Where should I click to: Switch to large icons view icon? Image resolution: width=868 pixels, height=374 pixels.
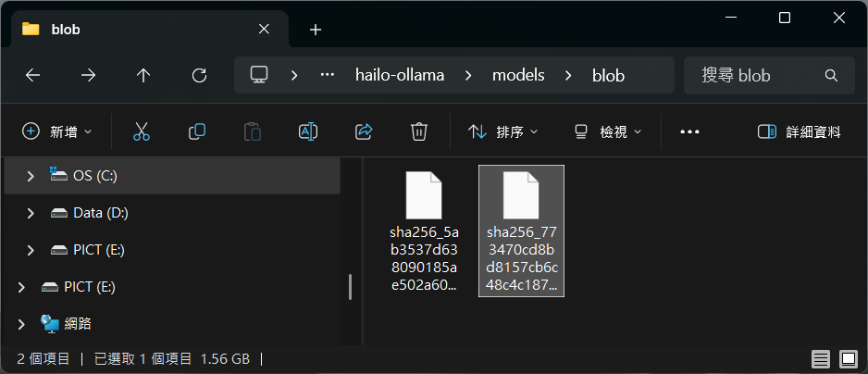848,359
